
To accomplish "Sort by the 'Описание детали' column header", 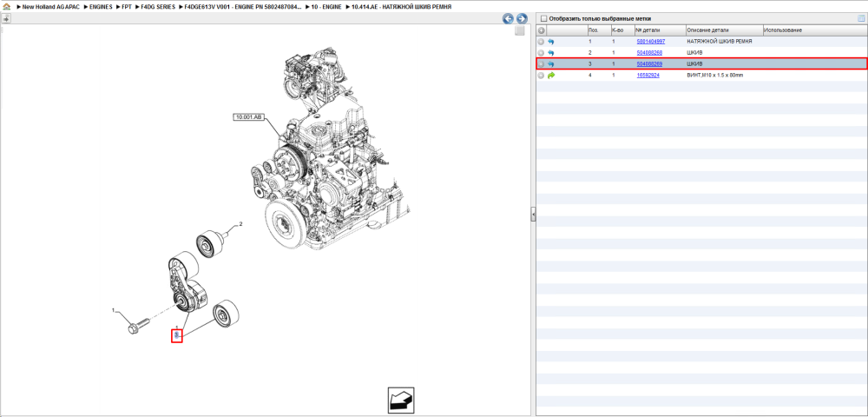I will tap(724, 30).
